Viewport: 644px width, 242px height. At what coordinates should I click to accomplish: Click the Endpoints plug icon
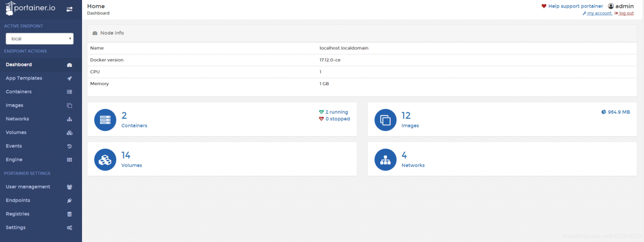(x=69, y=201)
